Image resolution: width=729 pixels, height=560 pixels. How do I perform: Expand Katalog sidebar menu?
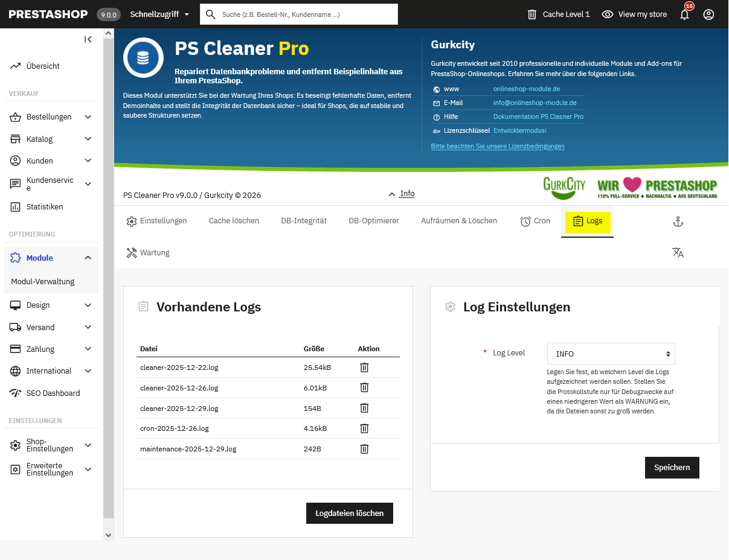[x=88, y=139]
